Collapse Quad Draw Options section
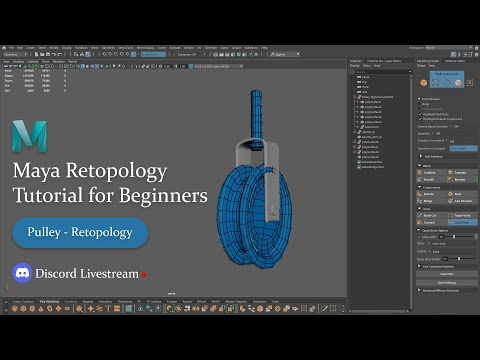 click(419, 230)
